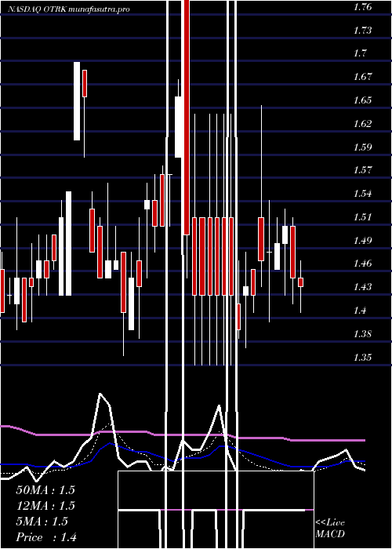
Task: Click the 1.62 price level label
Action: click(362, 124)
